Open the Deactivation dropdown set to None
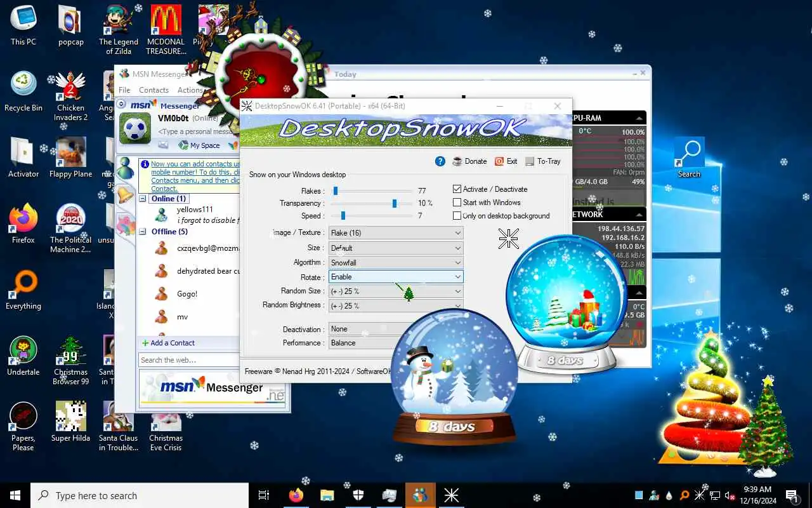This screenshot has width=812, height=508. click(368, 329)
